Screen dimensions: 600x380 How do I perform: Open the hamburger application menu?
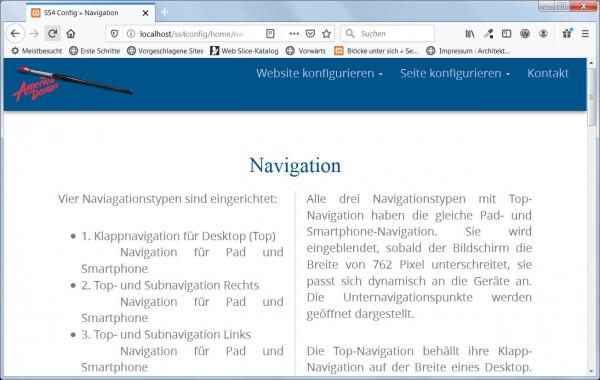pyautogui.click(x=585, y=34)
